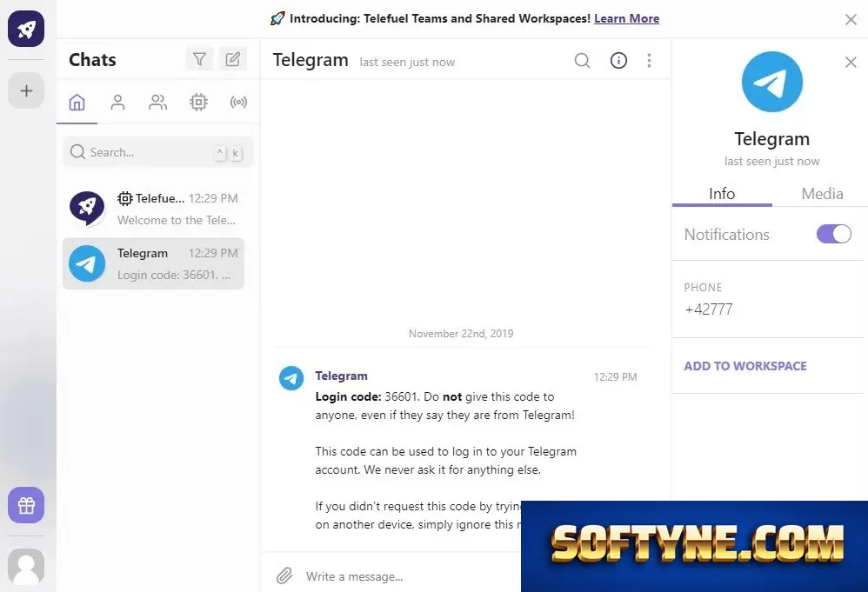868x592 pixels.
Task: Open the Telefuel bot chat in the list
Action: pos(153,210)
